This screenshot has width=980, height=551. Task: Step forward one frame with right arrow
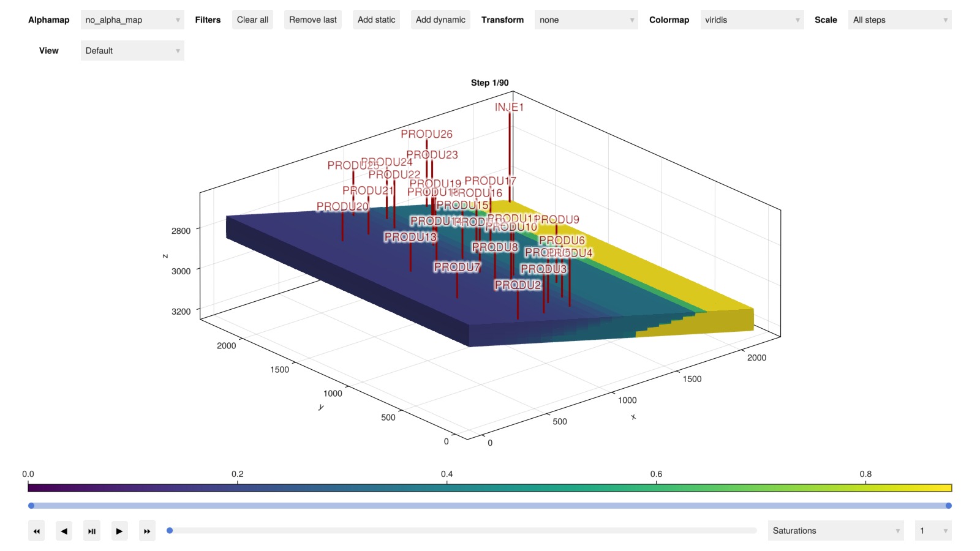tap(119, 531)
